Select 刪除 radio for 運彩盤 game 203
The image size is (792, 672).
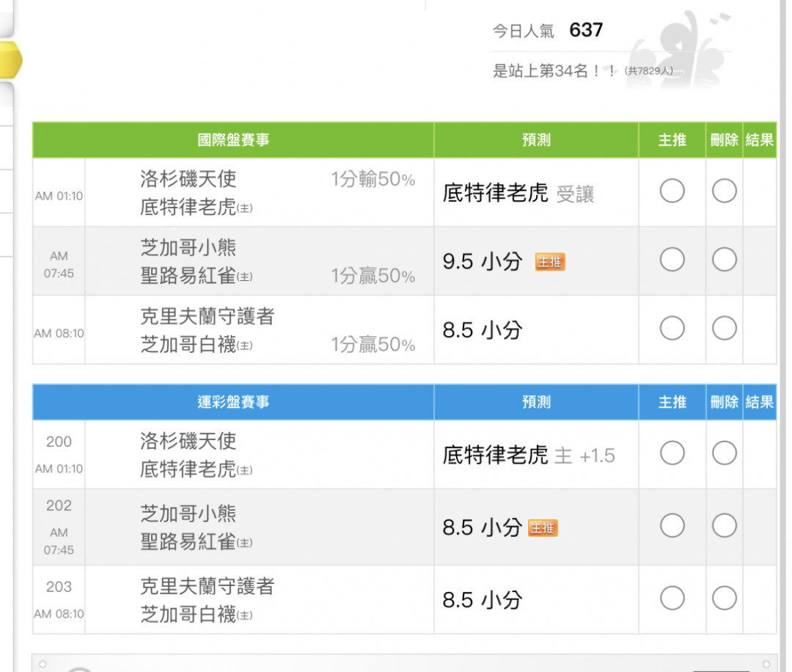tap(724, 599)
